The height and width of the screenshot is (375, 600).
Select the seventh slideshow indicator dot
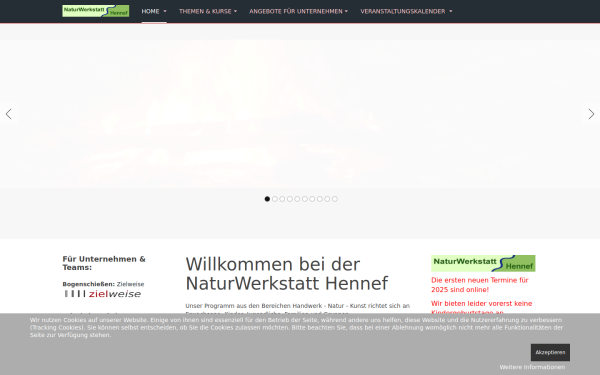click(x=312, y=199)
